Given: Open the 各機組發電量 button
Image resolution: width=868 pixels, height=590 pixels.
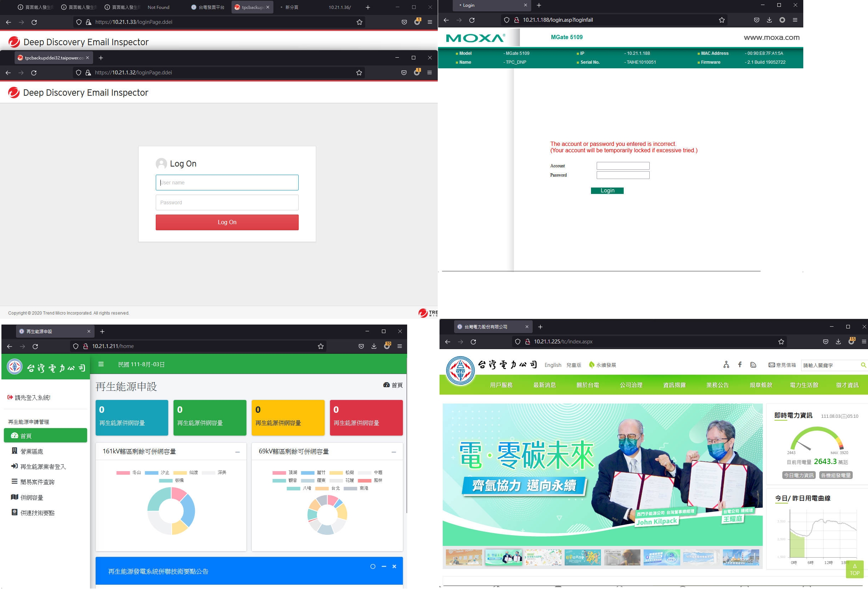Looking at the screenshot, I should [x=836, y=476].
